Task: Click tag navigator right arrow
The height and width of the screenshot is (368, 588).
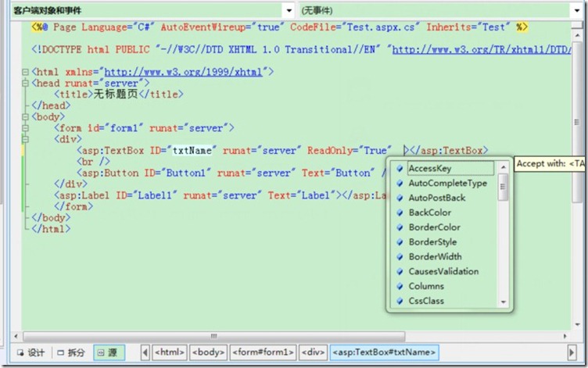Action: pyautogui.click(x=572, y=352)
